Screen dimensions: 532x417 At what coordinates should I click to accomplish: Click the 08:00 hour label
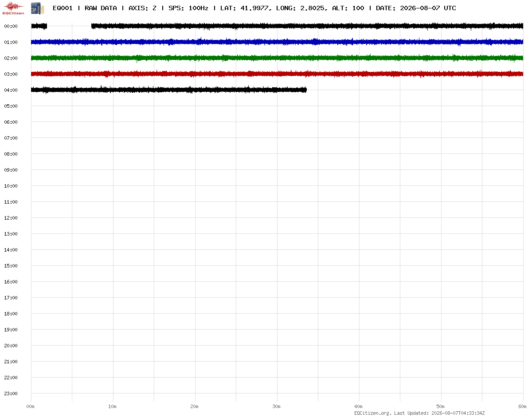point(11,154)
